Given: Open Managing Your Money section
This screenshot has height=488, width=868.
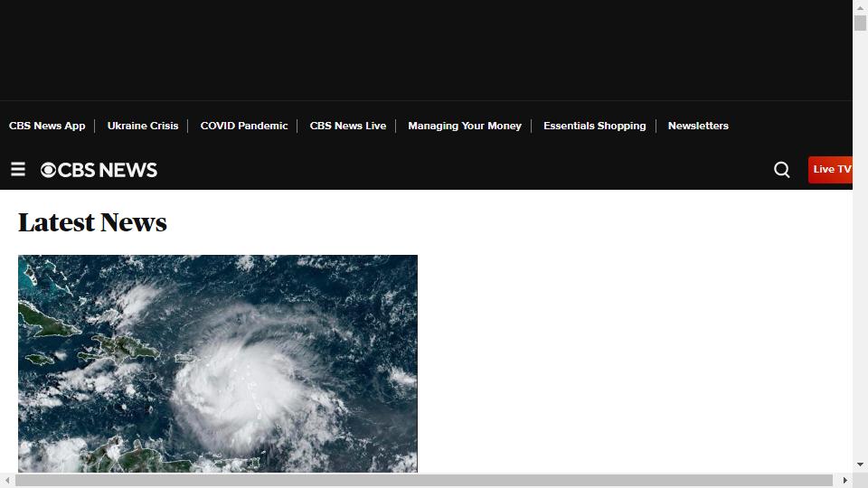Looking at the screenshot, I should [465, 126].
